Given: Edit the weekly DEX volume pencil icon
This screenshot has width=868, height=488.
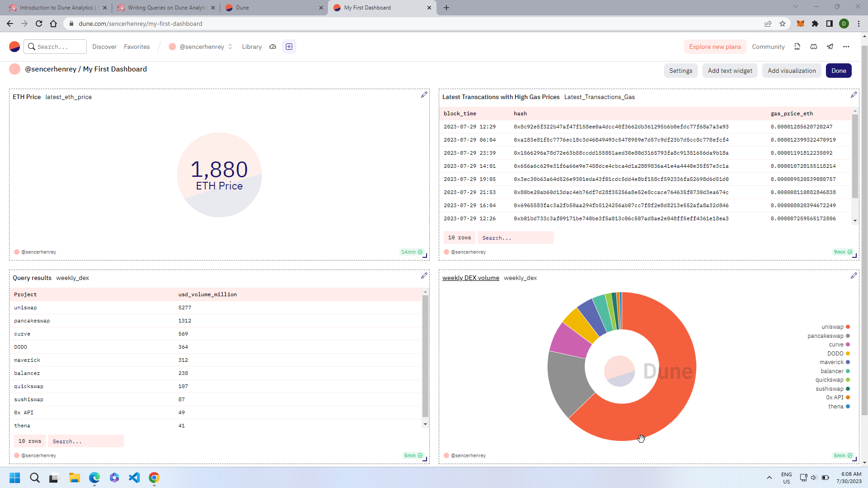Looking at the screenshot, I should [854, 275].
